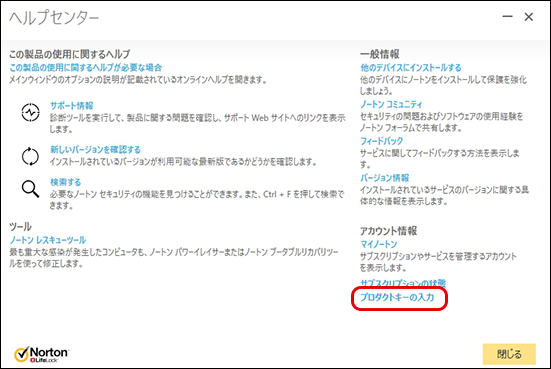Click the support info heartbeat icon

coord(31,112)
